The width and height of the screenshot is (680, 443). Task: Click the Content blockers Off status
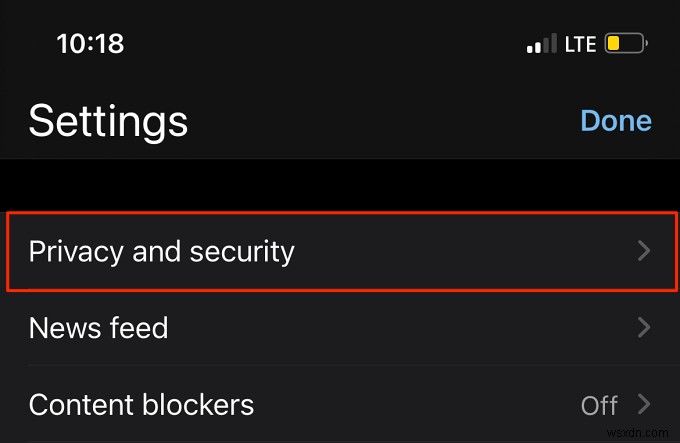click(599, 405)
